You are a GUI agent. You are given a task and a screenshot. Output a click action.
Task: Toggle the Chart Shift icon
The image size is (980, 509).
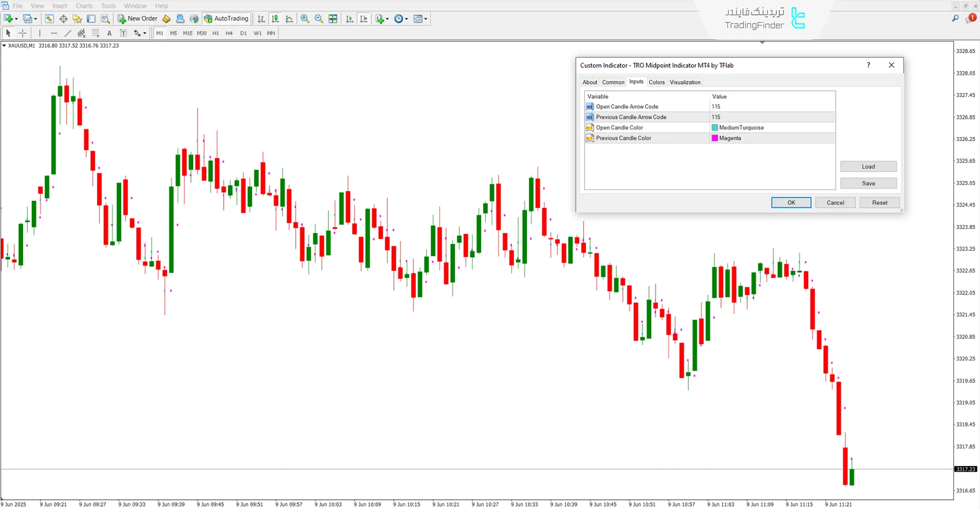[364, 19]
